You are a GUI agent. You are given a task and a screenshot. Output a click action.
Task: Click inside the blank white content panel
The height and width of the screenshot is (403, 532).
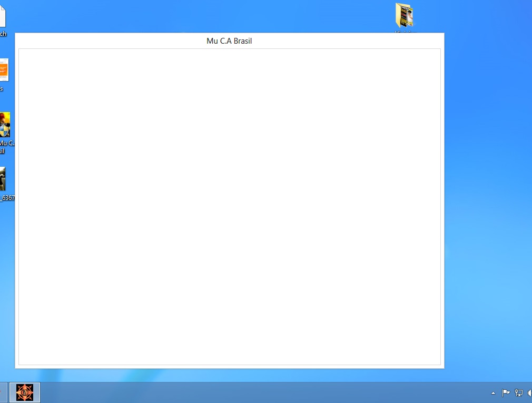(229, 206)
